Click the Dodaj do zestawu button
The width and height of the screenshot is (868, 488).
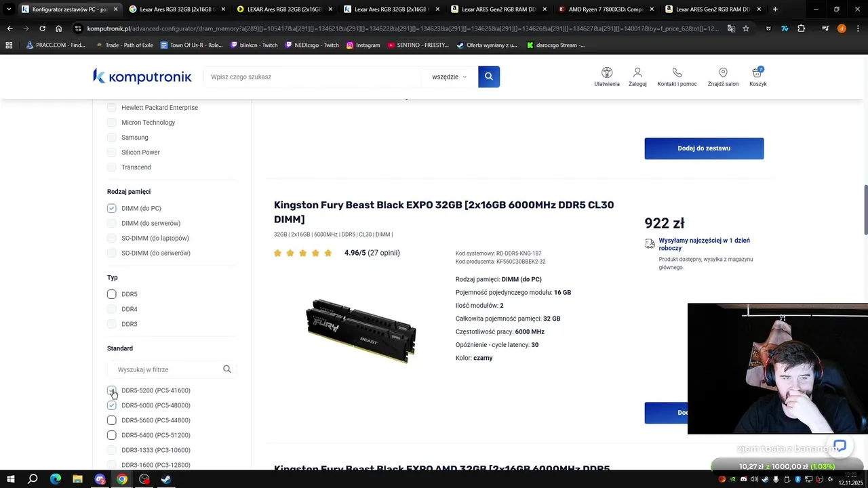click(x=704, y=148)
